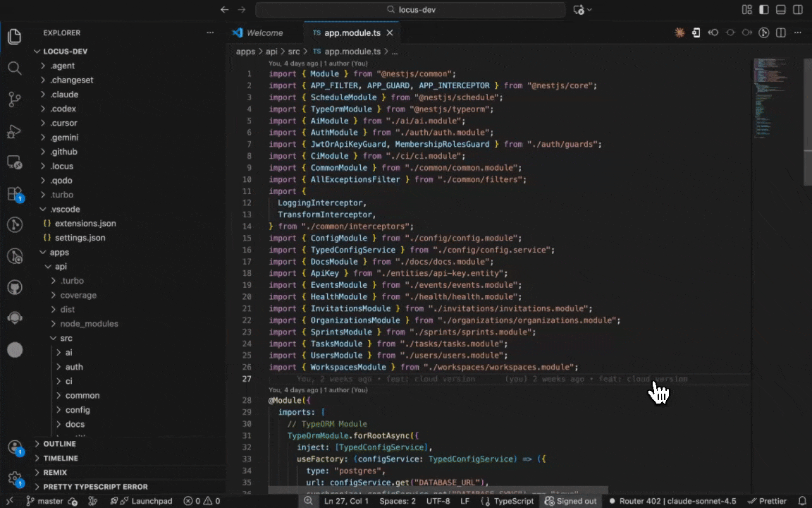This screenshot has width=812, height=508.
Task: Click Signed out to toggle sign-in status
Action: tap(571, 500)
